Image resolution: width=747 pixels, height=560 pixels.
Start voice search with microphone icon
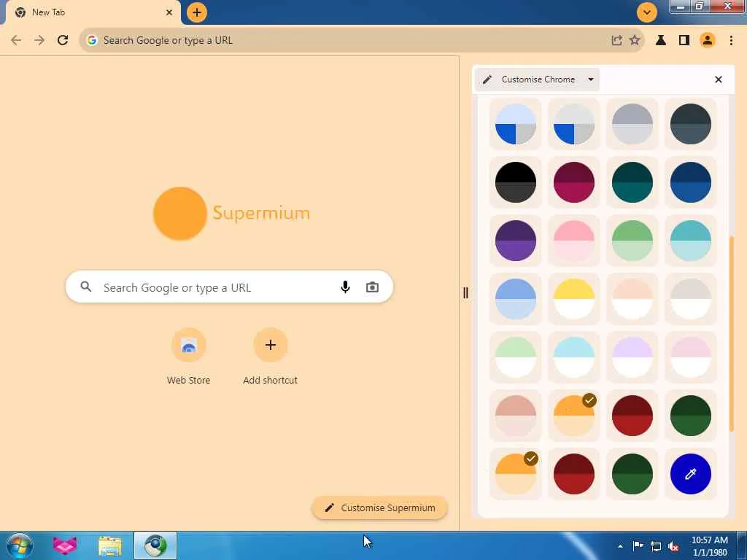[345, 287]
